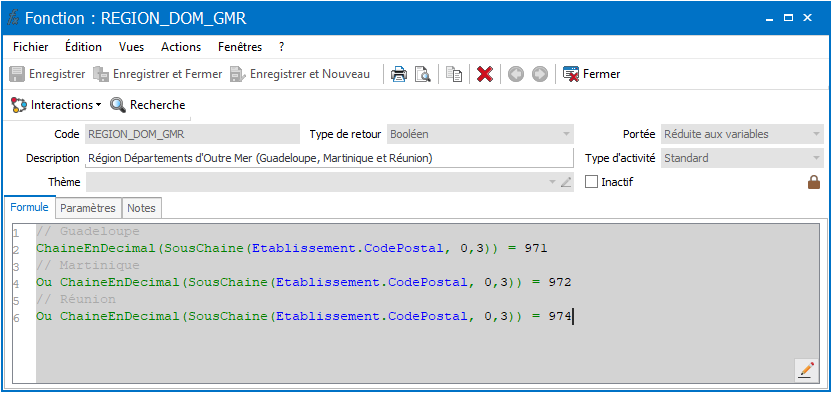This screenshot has height=393, width=832.
Task: Go to next record arrow
Action: [x=540, y=74]
